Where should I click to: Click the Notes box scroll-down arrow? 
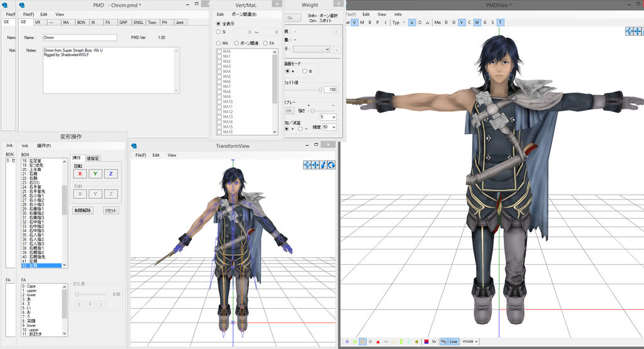tap(177, 91)
